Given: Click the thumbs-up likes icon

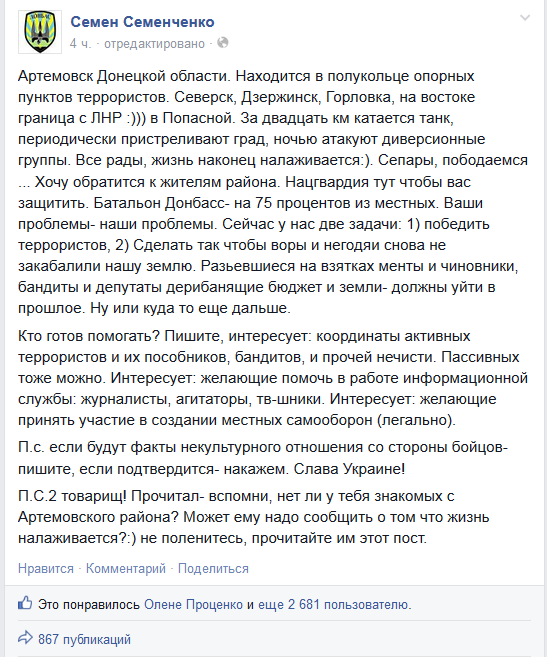Looking at the screenshot, I should pyautogui.click(x=25, y=603).
